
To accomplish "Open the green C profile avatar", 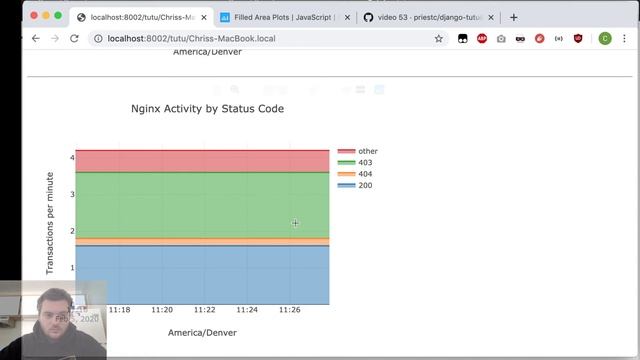I will [x=605, y=38].
